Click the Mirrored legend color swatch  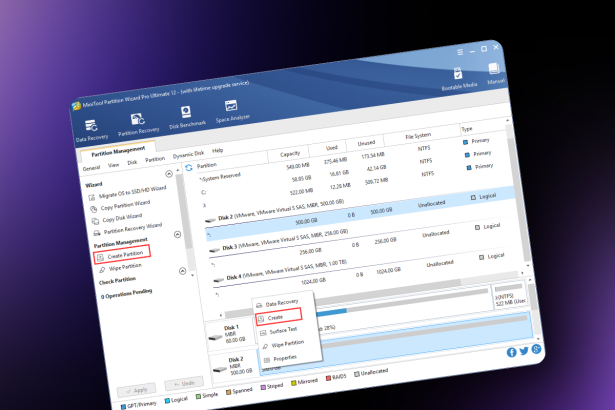coord(293,383)
